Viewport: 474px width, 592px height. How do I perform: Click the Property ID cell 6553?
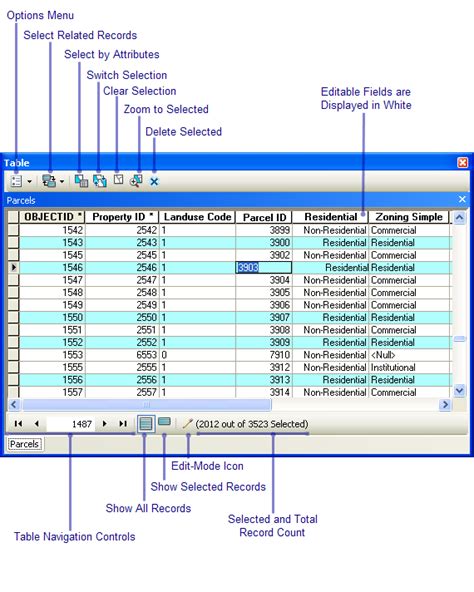tap(122, 355)
